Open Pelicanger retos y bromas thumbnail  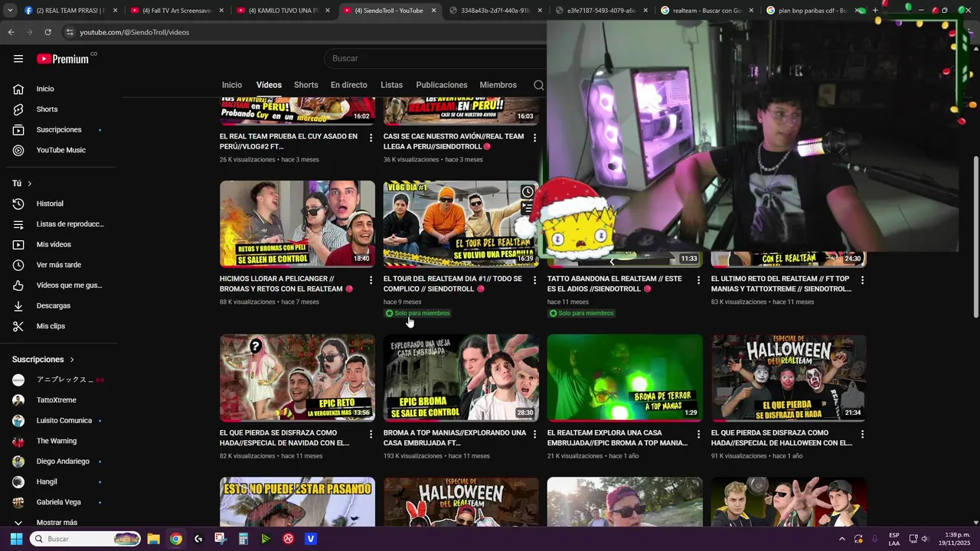(x=297, y=223)
